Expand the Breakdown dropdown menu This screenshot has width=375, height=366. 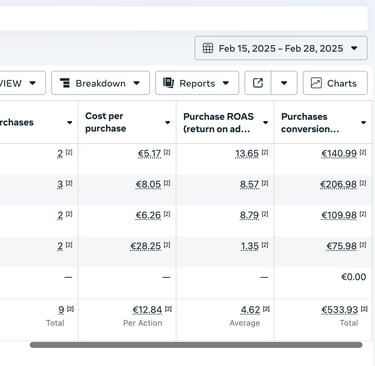click(x=100, y=83)
